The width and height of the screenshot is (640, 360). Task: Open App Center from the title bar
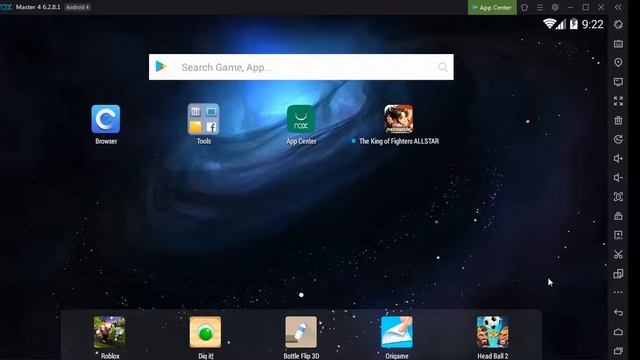[x=492, y=7]
